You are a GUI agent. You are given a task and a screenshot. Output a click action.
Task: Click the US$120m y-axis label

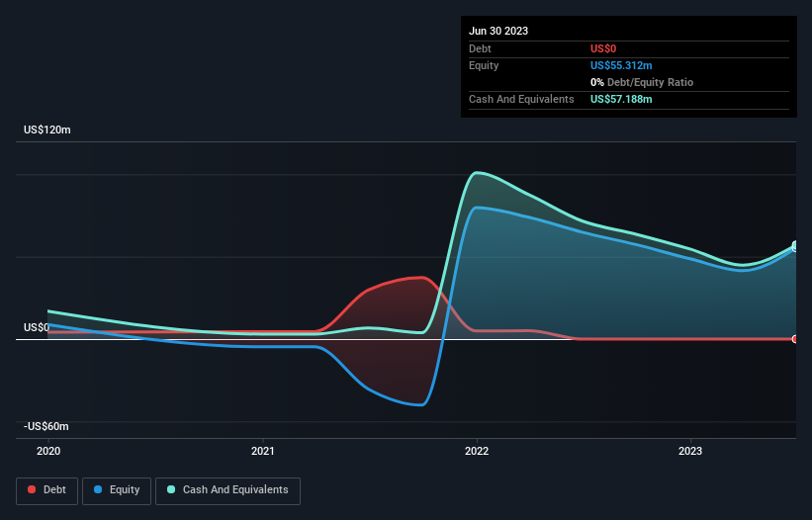pos(47,130)
